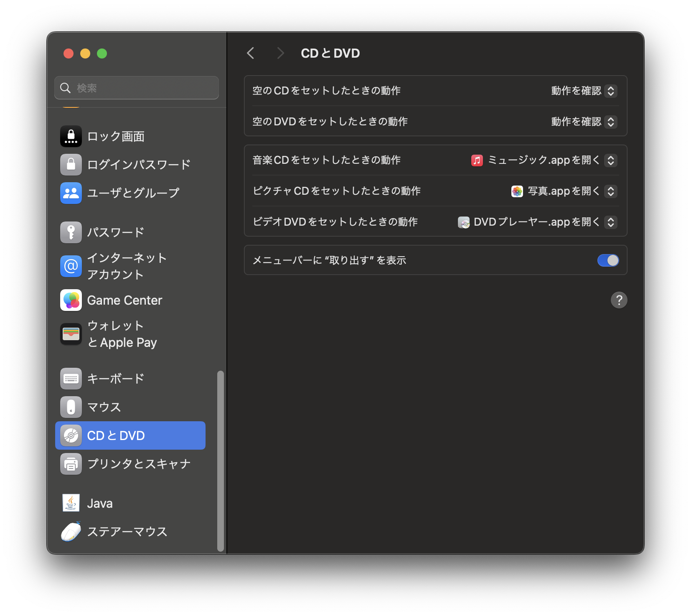
Task: Toggle メニューバーに"取り出す"を表示 switch
Action: point(608,260)
